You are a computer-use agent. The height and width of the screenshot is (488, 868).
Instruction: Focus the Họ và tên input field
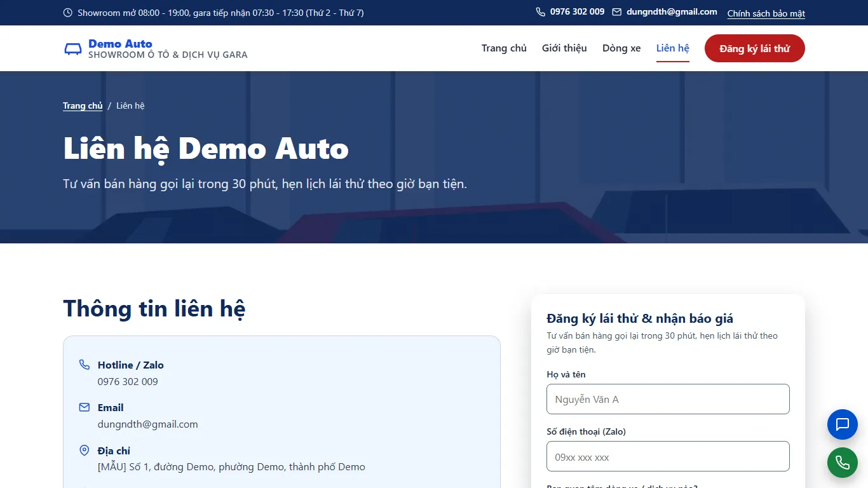[668, 399]
